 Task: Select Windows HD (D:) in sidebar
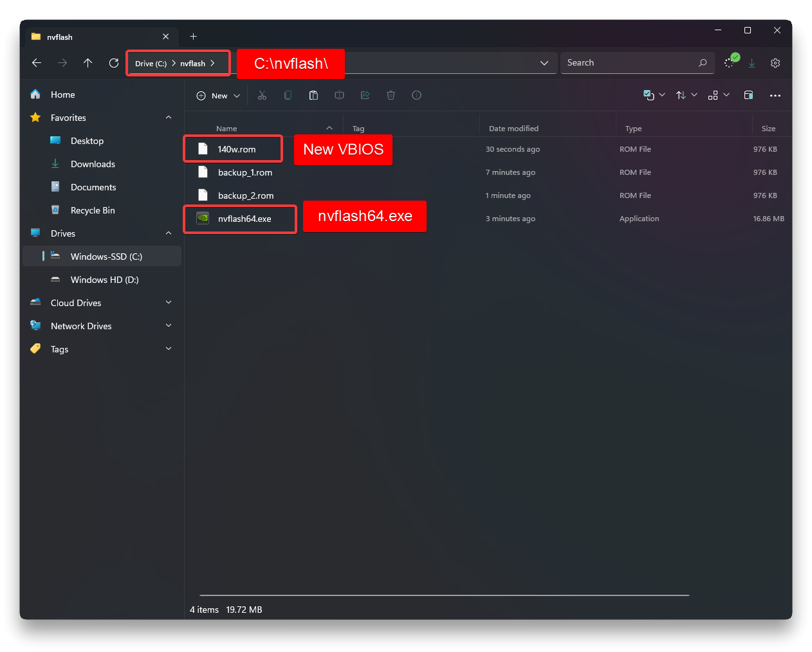pos(104,280)
